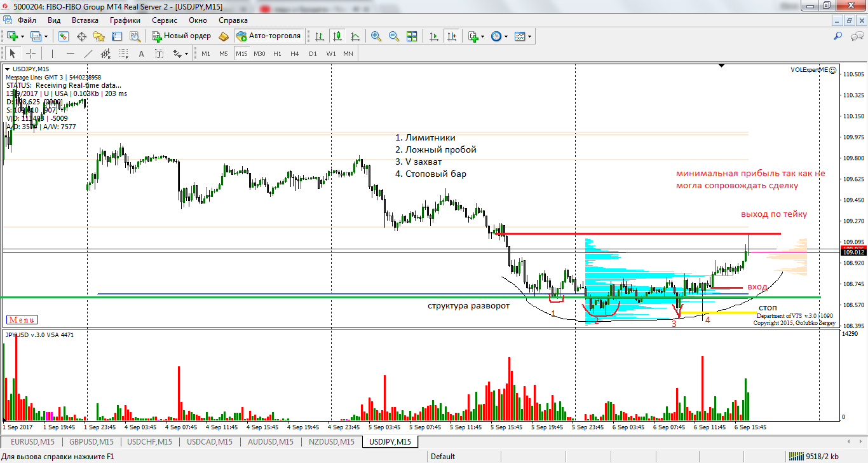The image size is (868, 463).
Task: Draw a vertical line
Action: (53, 53)
